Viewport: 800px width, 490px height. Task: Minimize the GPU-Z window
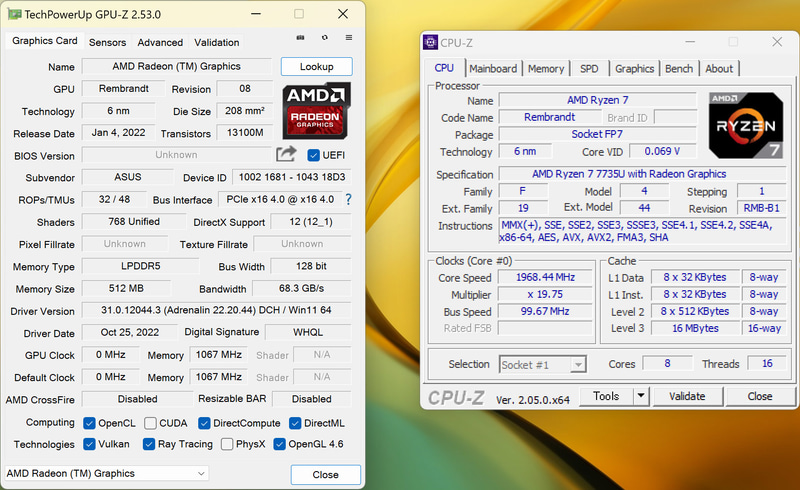point(256,14)
